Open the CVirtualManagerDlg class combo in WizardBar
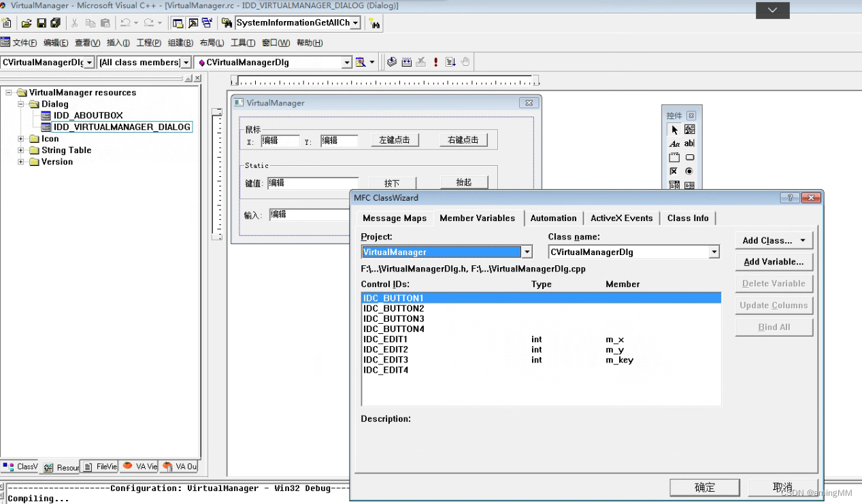The image size is (862, 504). point(89,63)
